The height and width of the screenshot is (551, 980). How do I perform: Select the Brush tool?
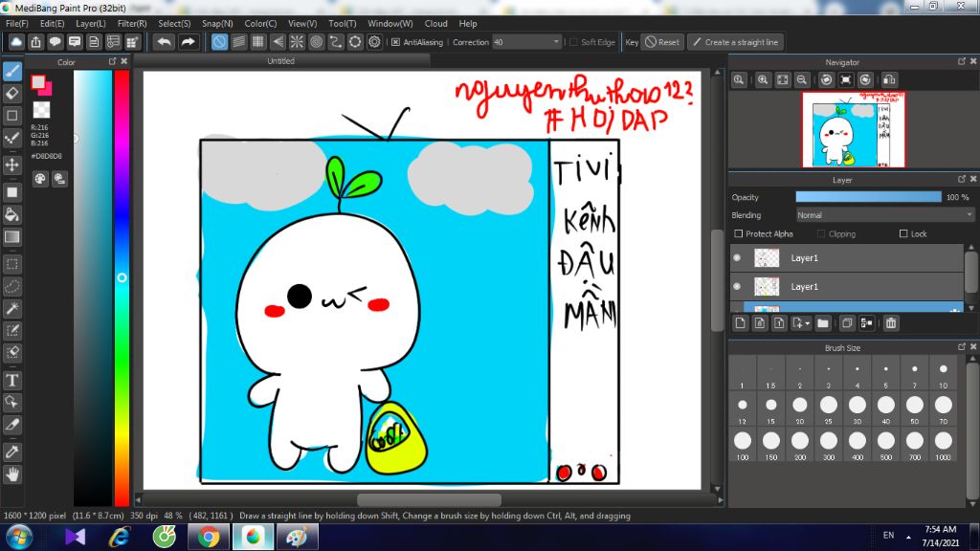11,71
